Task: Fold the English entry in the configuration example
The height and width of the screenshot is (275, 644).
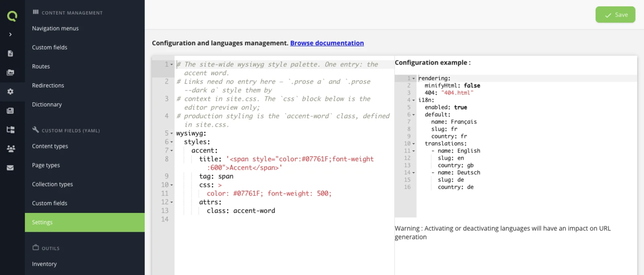Action: coord(414,151)
